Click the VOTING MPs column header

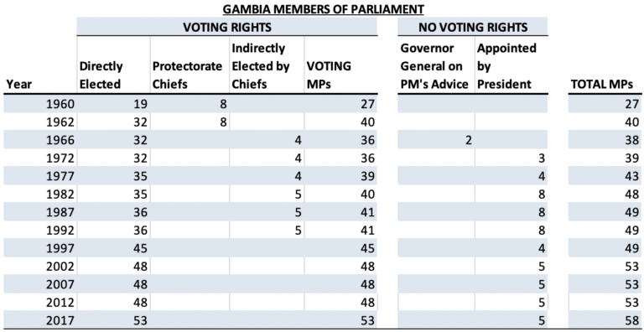[x=329, y=75]
